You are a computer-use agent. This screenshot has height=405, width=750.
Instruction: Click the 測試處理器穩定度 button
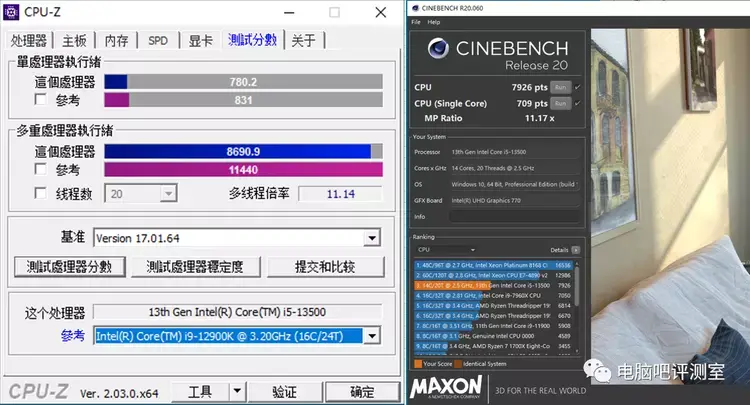point(195,267)
